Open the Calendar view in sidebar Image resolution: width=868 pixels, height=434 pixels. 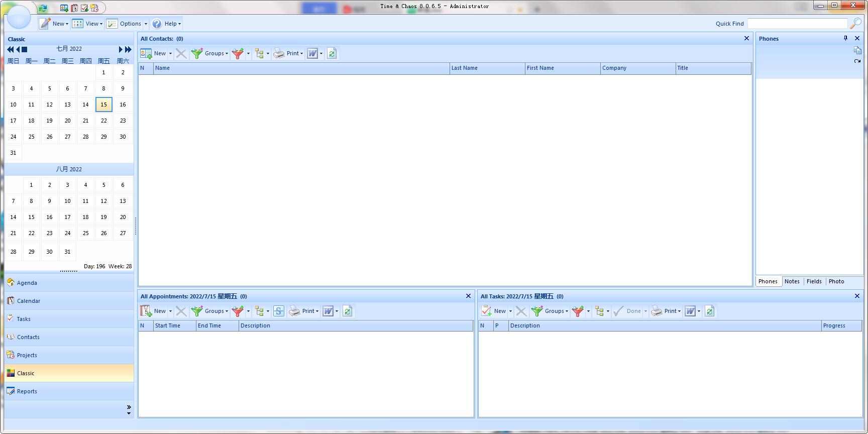29,301
